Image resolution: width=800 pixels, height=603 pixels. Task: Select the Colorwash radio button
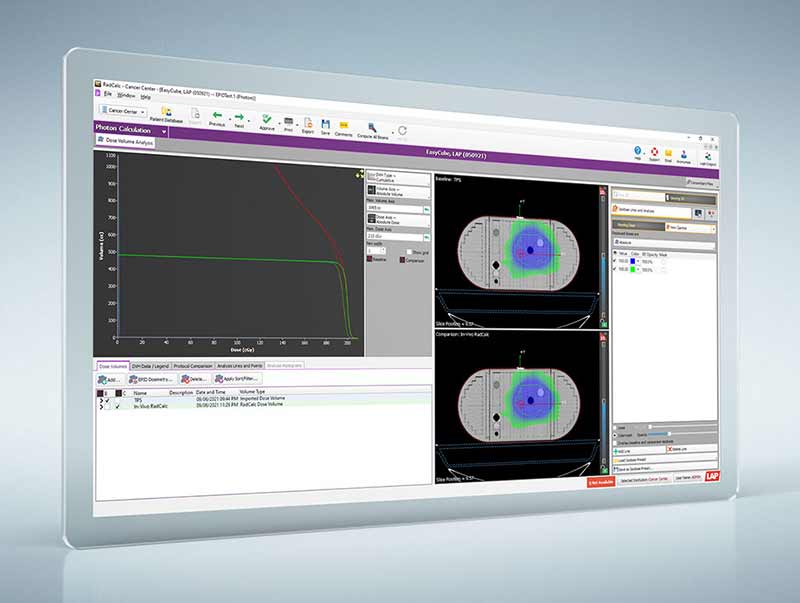click(615, 435)
